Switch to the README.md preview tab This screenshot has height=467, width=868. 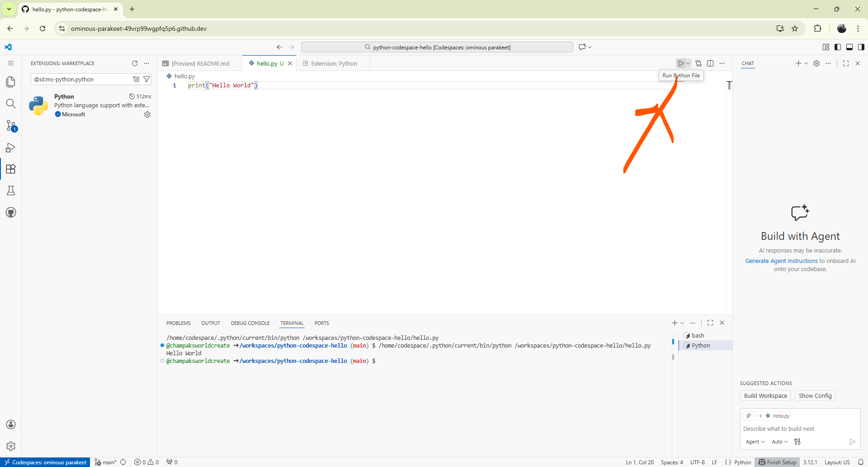coord(200,63)
